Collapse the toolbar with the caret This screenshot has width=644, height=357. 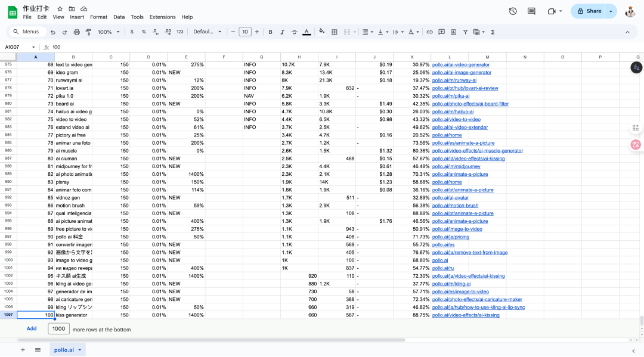[x=627, y=32]
